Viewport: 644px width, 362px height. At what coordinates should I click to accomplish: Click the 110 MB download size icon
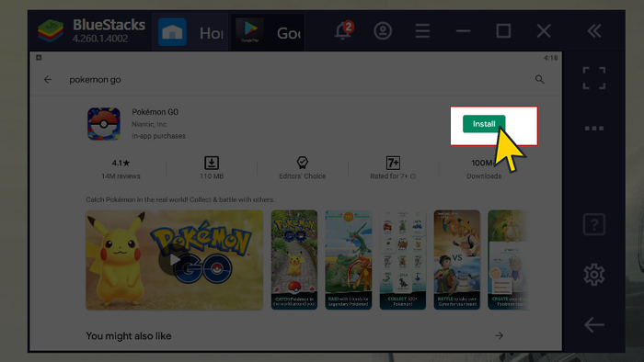coord(212,163)
